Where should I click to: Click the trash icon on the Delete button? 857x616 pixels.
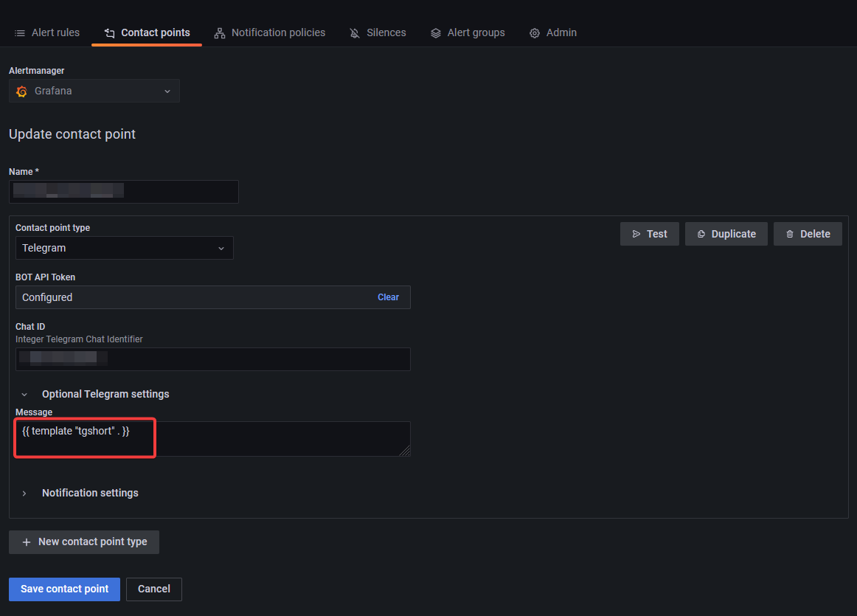point(790,234)
